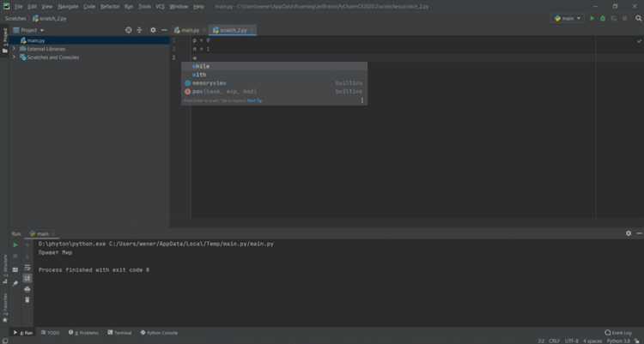Click the green Run button in top toolbar
Screen dimensions: 644x344
pyautogui.click(x=592, y=19)
